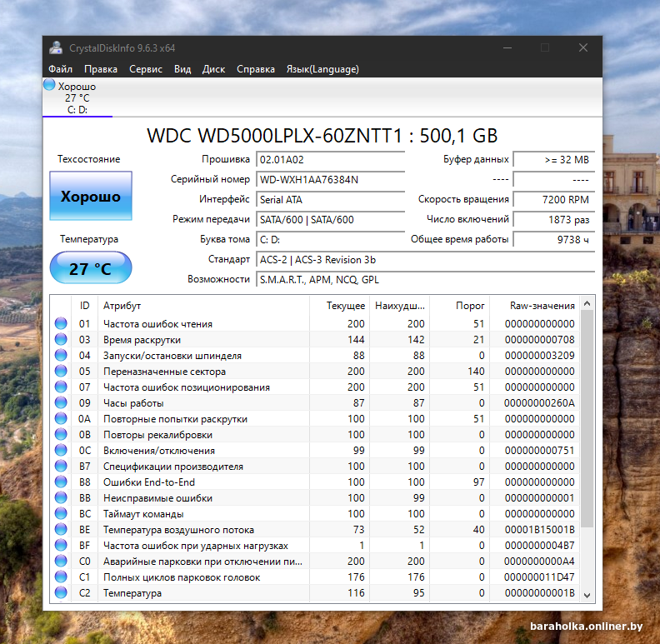Open the Правка menu
This screenshot has height=644, width=660.
pyautogui.click(x=101, y=69)
